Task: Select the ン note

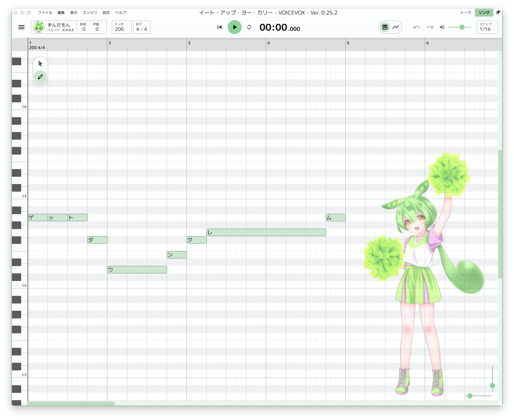Action: point(177,255)
